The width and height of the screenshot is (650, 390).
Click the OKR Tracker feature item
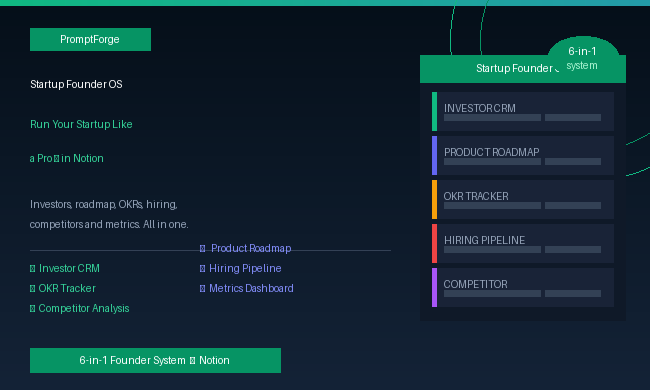pos(63,288)
